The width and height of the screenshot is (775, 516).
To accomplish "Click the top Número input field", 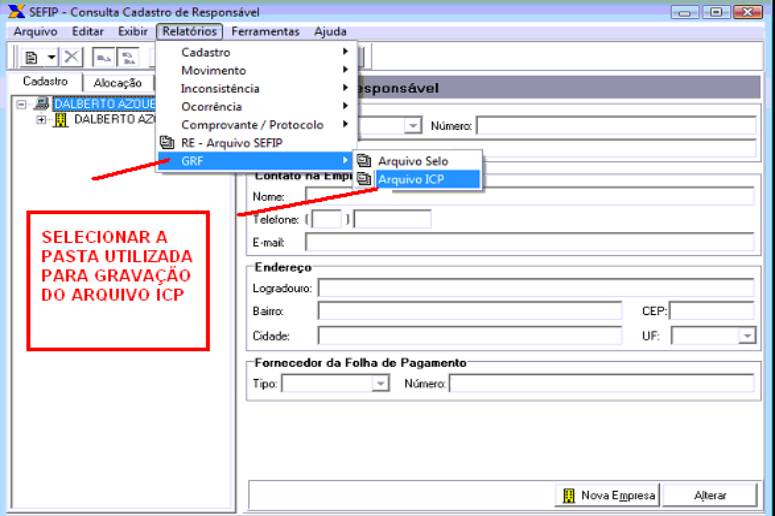I will pyautogui.click(x=616, y=126).
